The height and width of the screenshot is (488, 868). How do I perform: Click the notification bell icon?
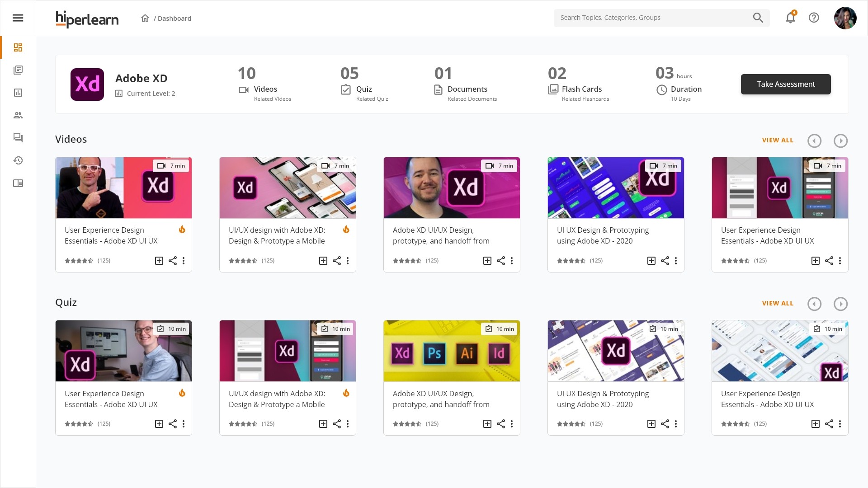point(790,18)
